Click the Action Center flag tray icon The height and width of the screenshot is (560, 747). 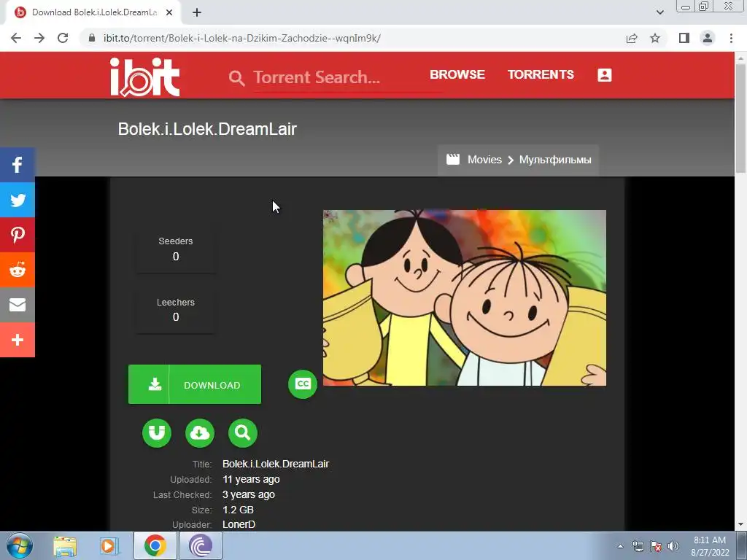656,546
